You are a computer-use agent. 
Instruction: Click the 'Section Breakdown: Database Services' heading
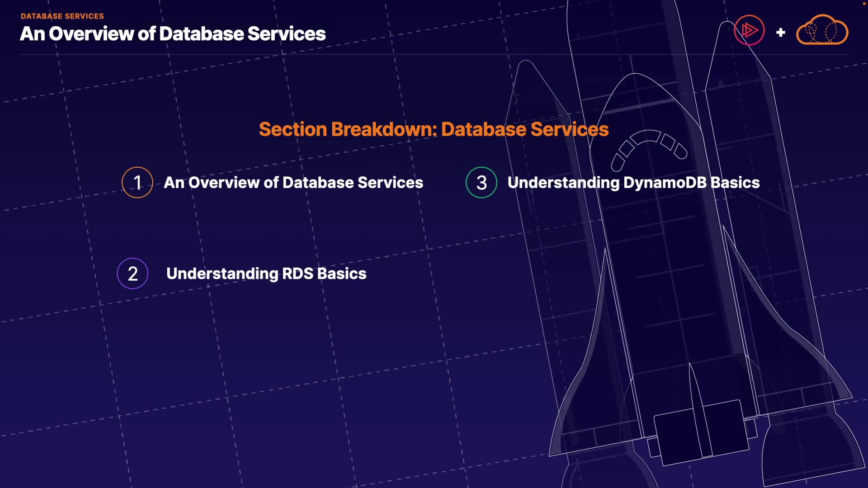tap(434, 129)
